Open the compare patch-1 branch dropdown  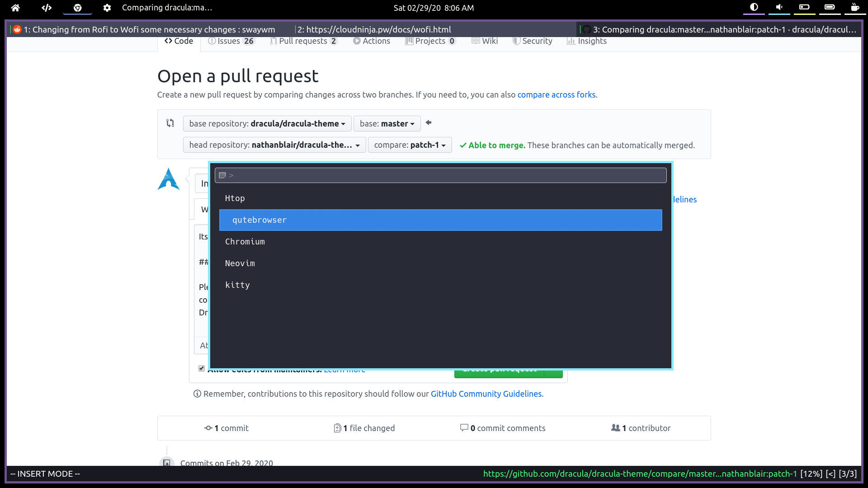pyautogui.click(x=410, y=145)
